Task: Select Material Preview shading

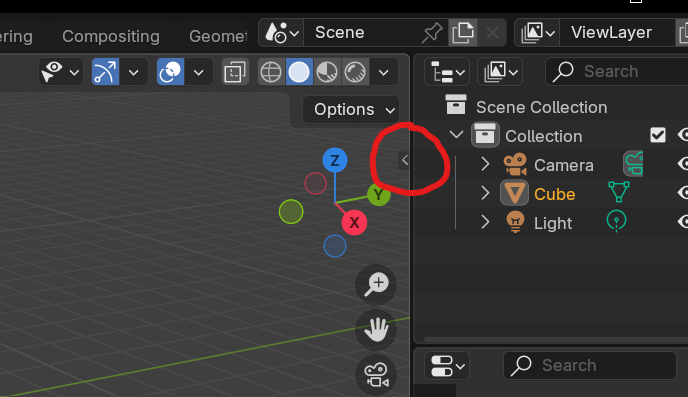Action: tap(327, 72)
